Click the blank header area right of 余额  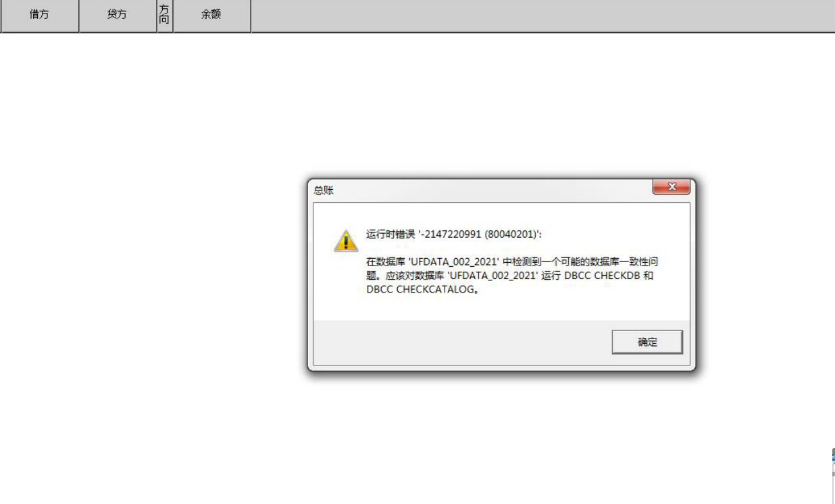[542, 15]
